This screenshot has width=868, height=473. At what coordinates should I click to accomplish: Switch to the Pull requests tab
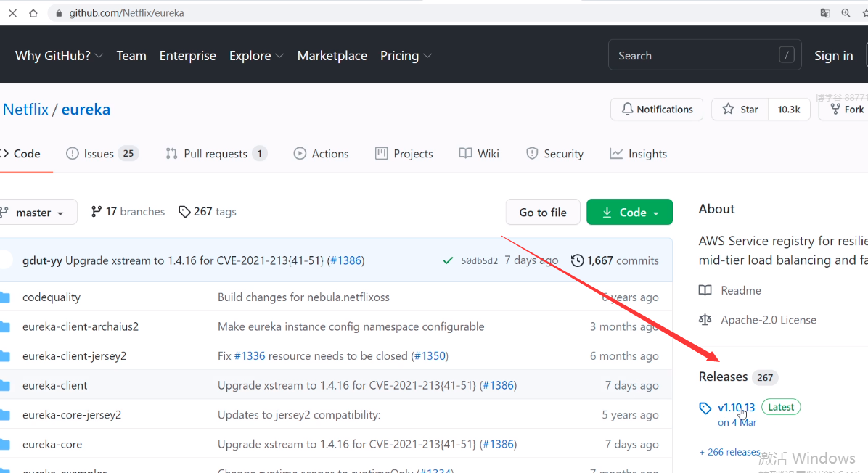click(216, 154)
